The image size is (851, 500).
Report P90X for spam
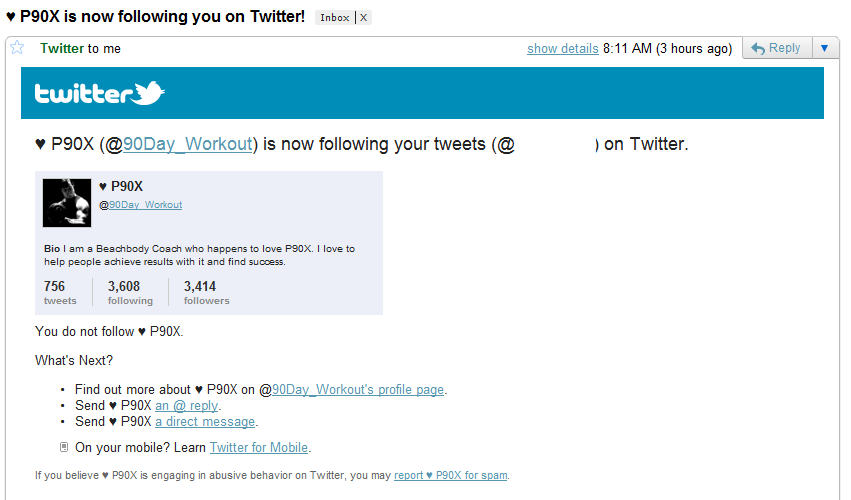point(451,476)
